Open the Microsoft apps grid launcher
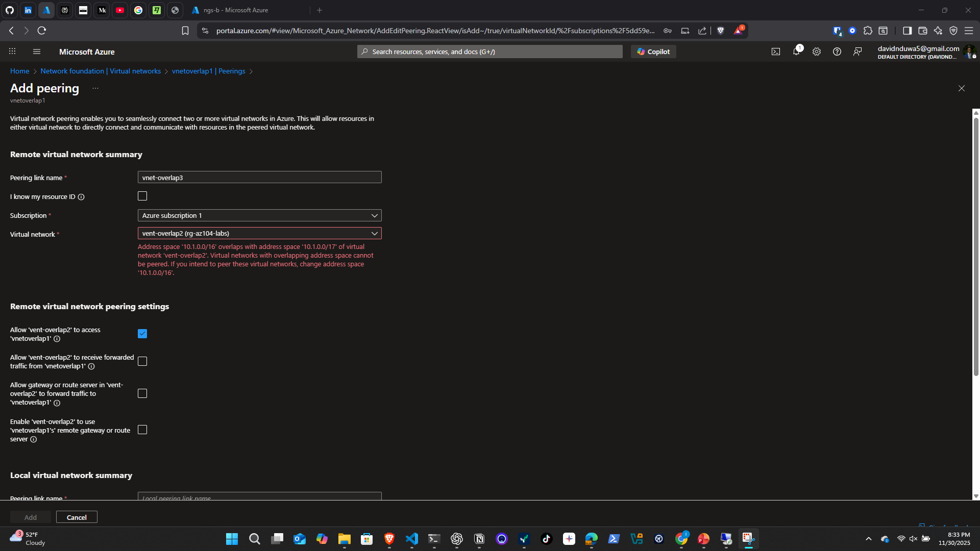Viewport: 980px width, 551px height. pyautogui.click(x=12, y=52)
